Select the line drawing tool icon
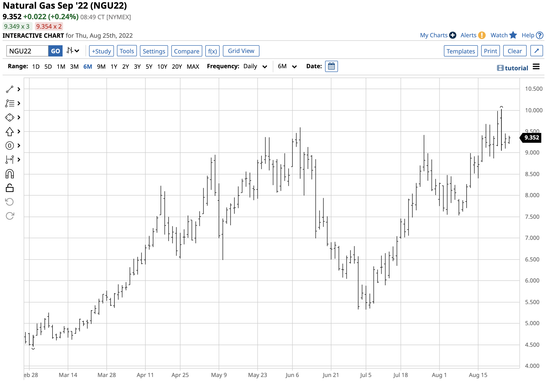The image size is (555, 392). coord(9,90)
